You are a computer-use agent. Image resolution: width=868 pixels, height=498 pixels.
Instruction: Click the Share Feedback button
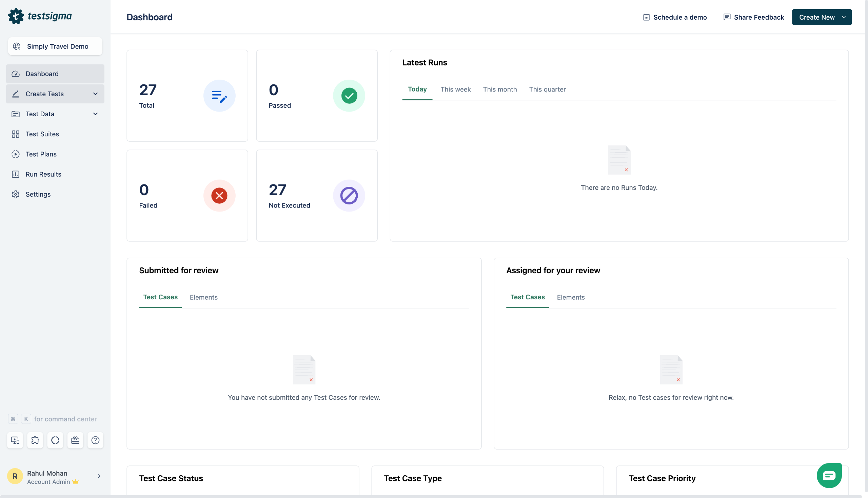[x=753, y=17]
